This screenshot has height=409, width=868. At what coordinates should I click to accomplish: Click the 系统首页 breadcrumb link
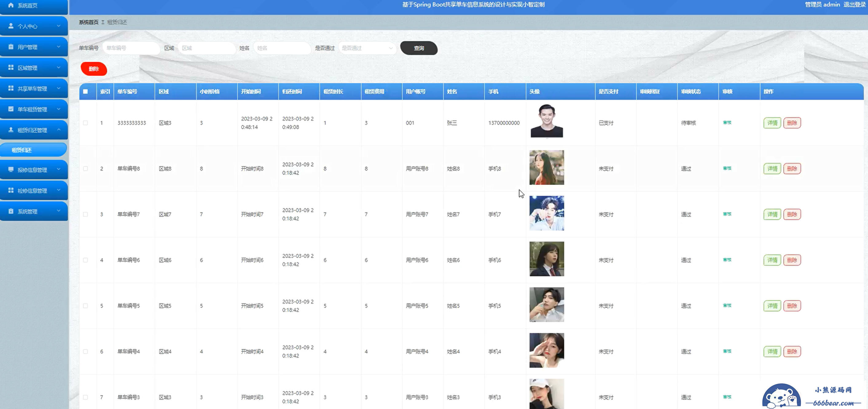point(89,22)
